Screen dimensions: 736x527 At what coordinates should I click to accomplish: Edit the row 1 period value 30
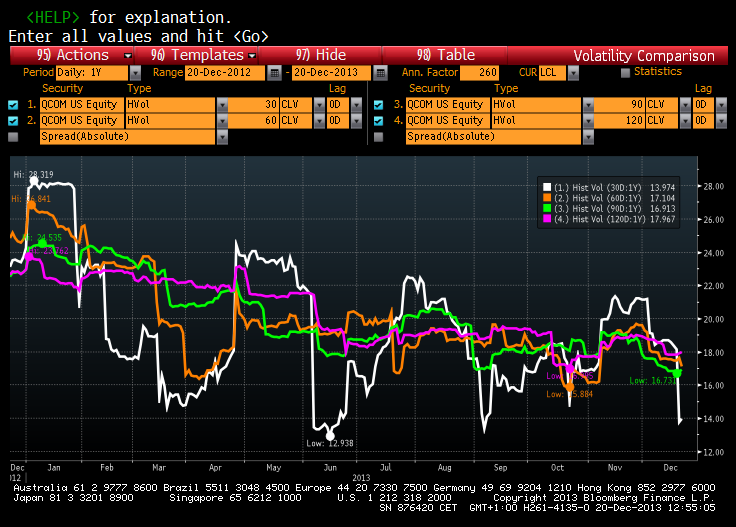253,105
